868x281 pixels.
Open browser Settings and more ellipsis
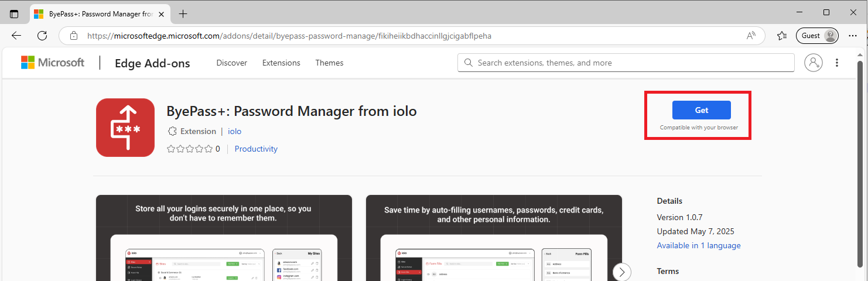click(x=853, y=36)
